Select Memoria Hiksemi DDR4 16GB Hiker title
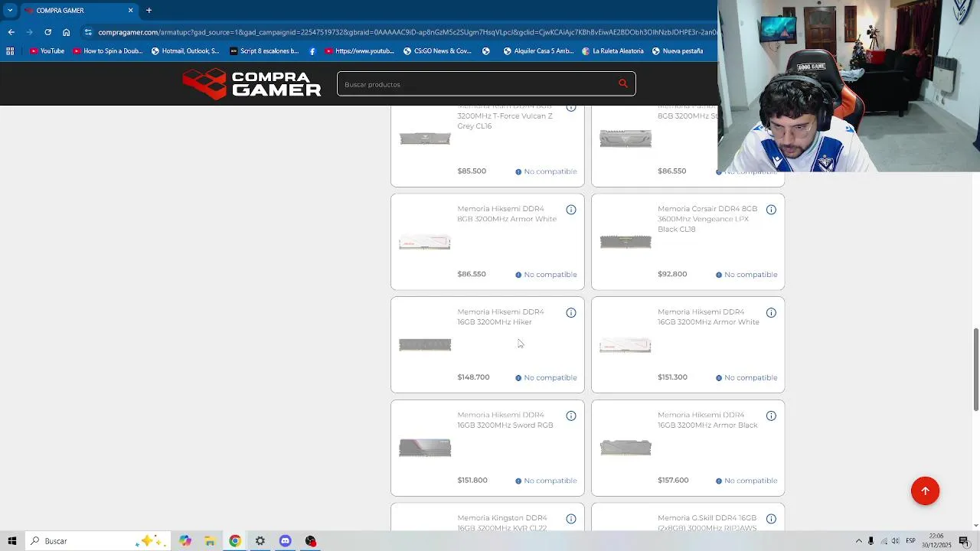The image size is (980, 551). (x=501, y=317)
